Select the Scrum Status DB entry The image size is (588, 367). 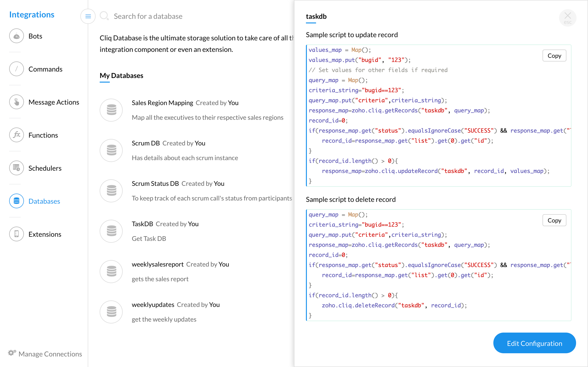(155, 184)
